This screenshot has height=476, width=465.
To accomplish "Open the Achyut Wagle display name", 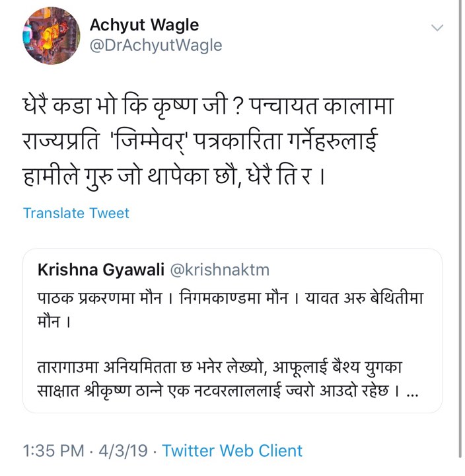I will click(144, 25).
